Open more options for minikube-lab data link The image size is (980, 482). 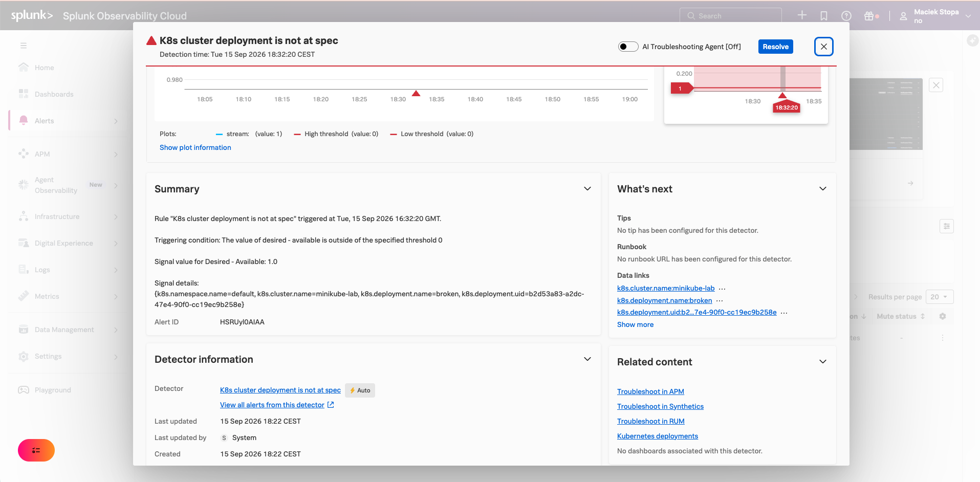[722, 289]
